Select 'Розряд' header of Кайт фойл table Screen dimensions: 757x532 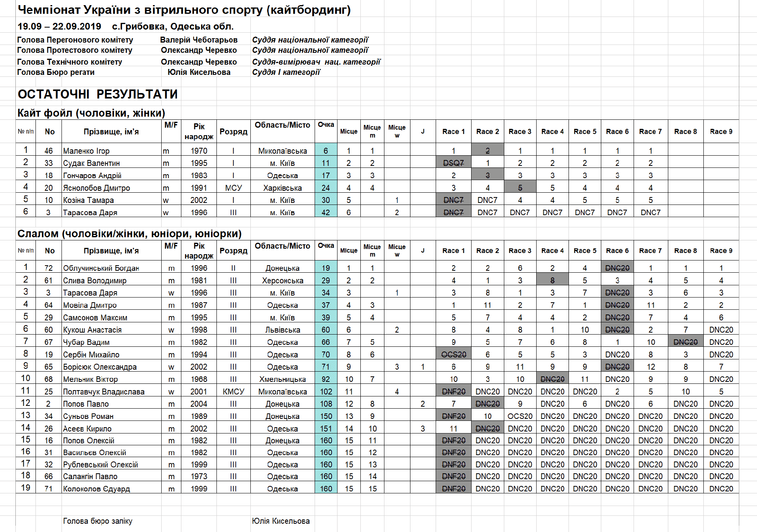[x=233, y=132]
